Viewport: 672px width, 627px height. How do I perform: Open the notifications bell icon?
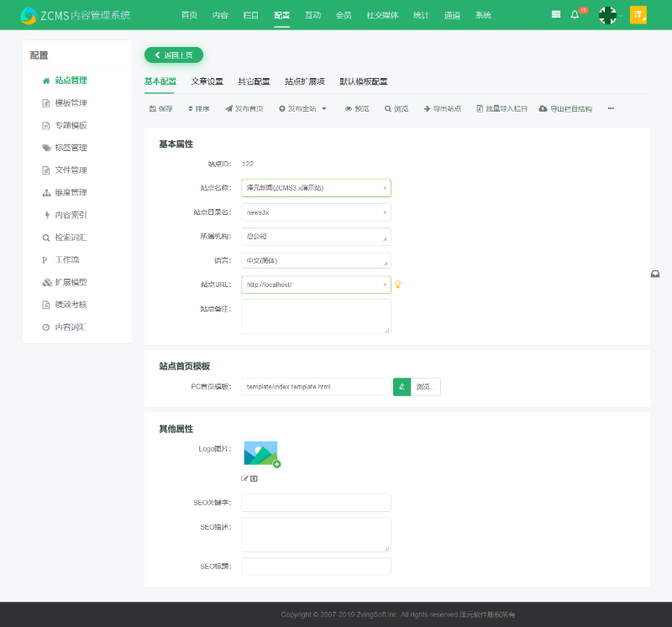(x=575, y=15)
